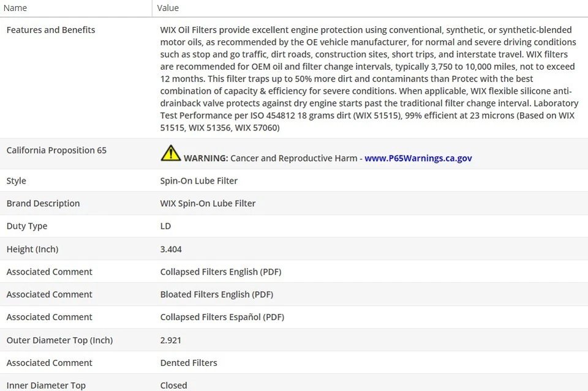
Task: Click the Dented Filters comment text
Action: pos(189,363)
